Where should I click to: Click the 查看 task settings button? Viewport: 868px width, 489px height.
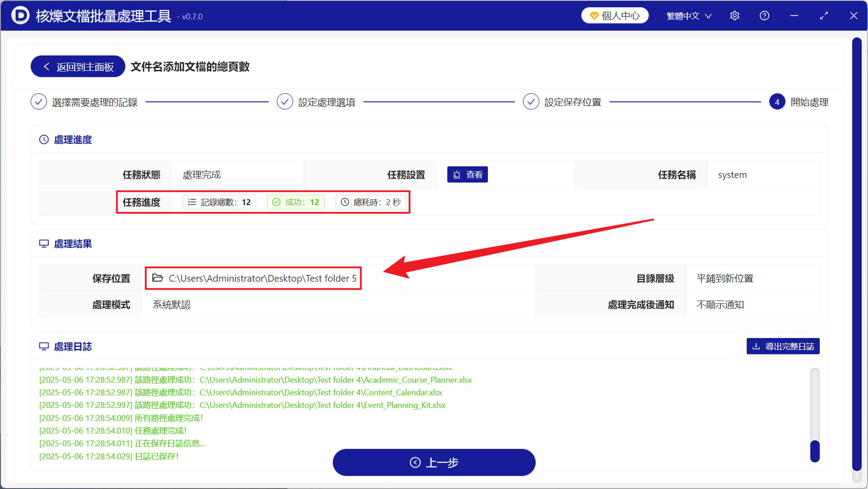pyautogui.click(x=468, y=175)
